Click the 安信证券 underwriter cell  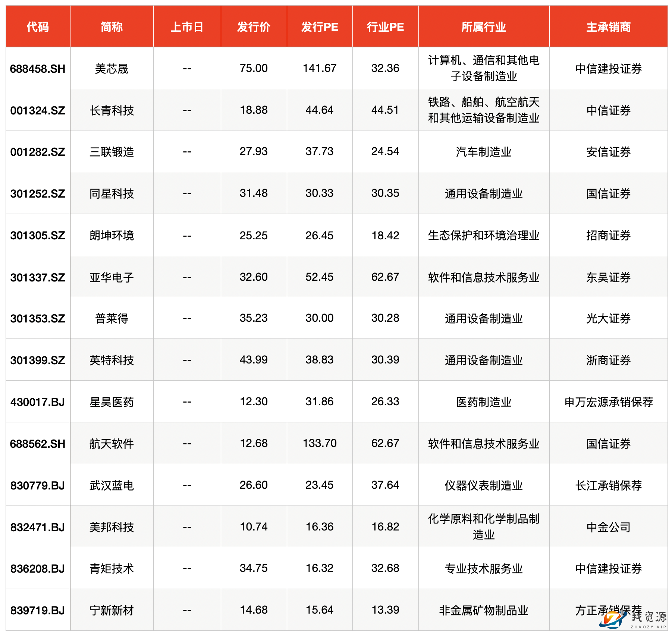[608, 152]
